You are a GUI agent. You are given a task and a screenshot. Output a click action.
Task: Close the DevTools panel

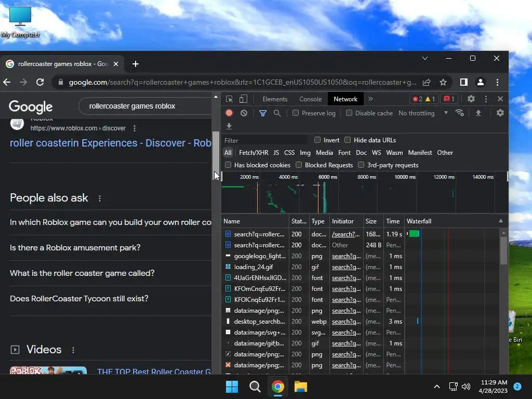[500, 99]
